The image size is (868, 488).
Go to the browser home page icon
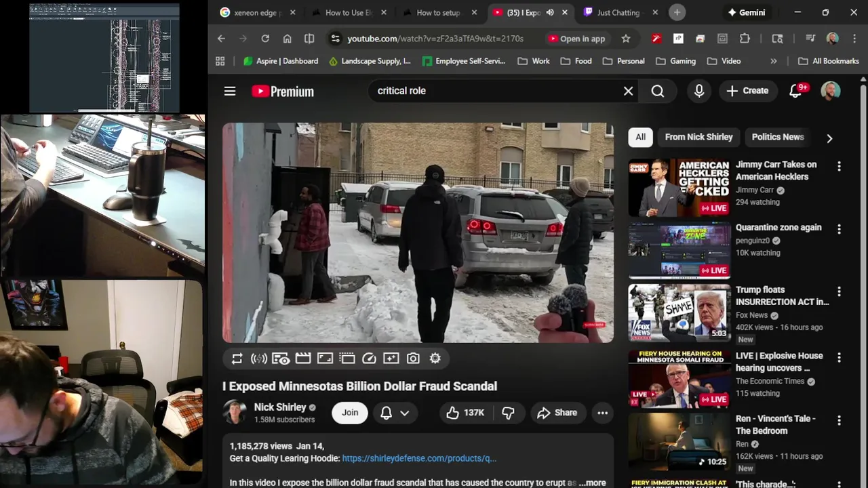click(x=288, y=39)
